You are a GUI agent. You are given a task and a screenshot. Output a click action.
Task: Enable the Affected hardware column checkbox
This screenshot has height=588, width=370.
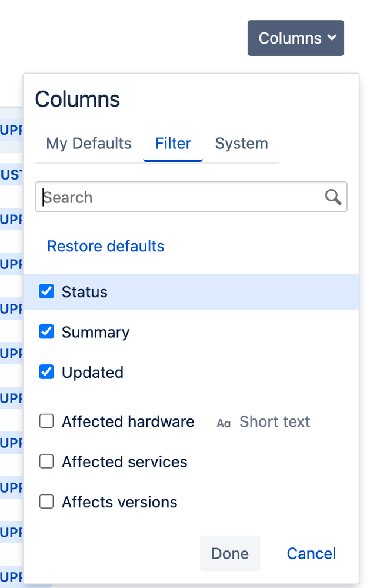46,421
